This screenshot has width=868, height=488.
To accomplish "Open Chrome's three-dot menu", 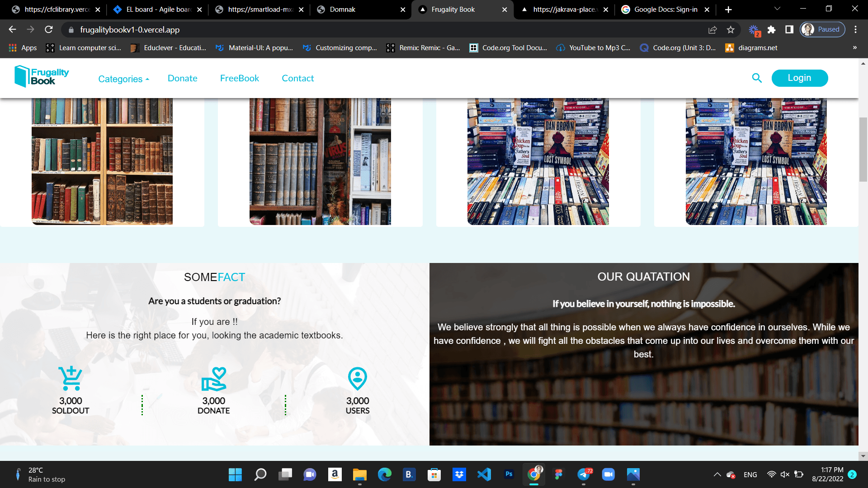I will pyautogui.click(x=855, y=29).
